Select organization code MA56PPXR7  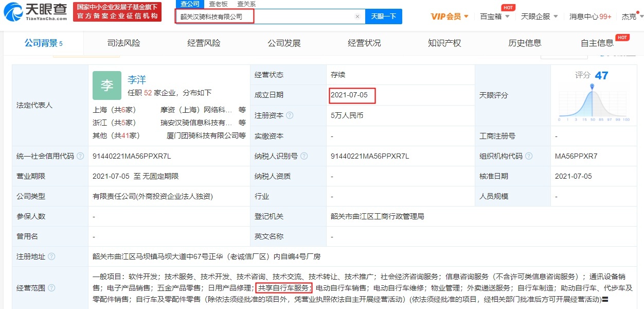(x=576, y=156)
